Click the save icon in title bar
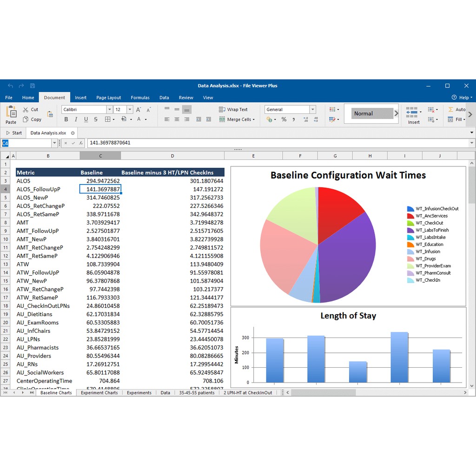The height and width of the screenshot is (476, 476). pyautogui.click(x=33, y=86)
